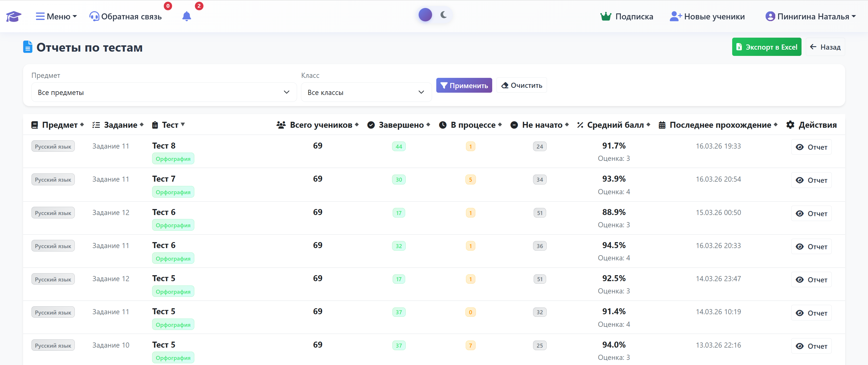
Task: Click the crown icon next to Подписка
Action: pyautogui.click(x=605, y=17)
